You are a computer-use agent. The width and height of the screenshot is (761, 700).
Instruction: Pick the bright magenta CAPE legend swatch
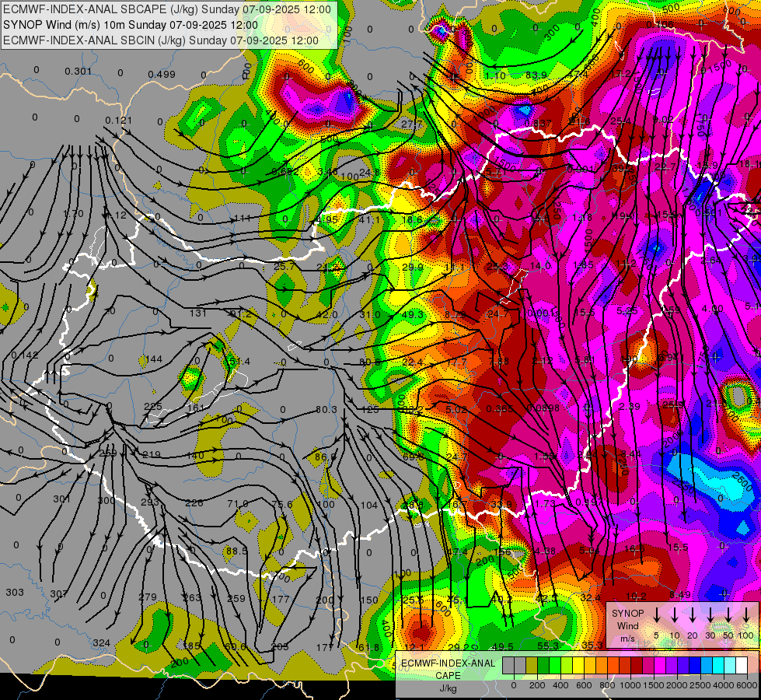[660, 666]
